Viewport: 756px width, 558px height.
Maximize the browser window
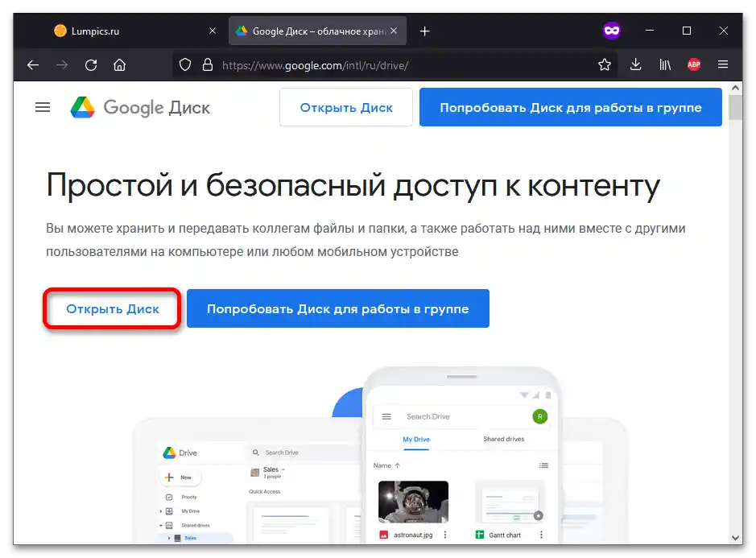pyautogui.click(x=687, y=31)
